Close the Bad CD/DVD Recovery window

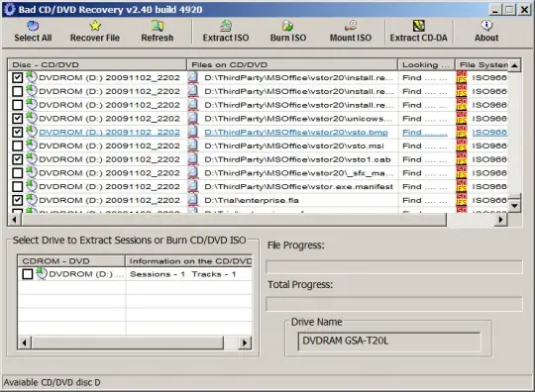tap(524, 10)
